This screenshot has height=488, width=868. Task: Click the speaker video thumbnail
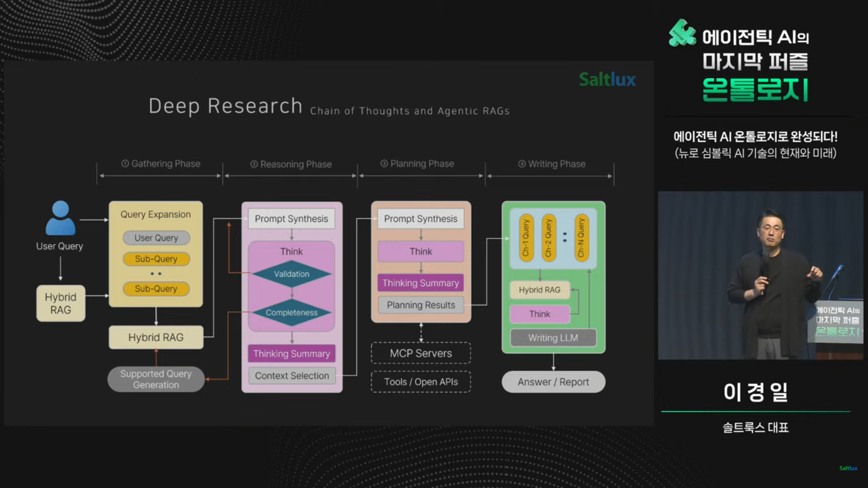pos(760,275)
